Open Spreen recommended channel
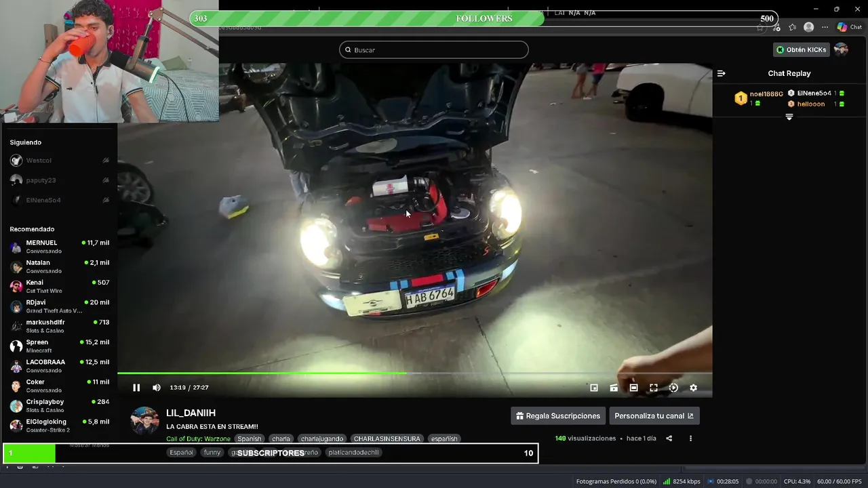The image size is (868, 488). pyautogui.click(x=59, y=346)
